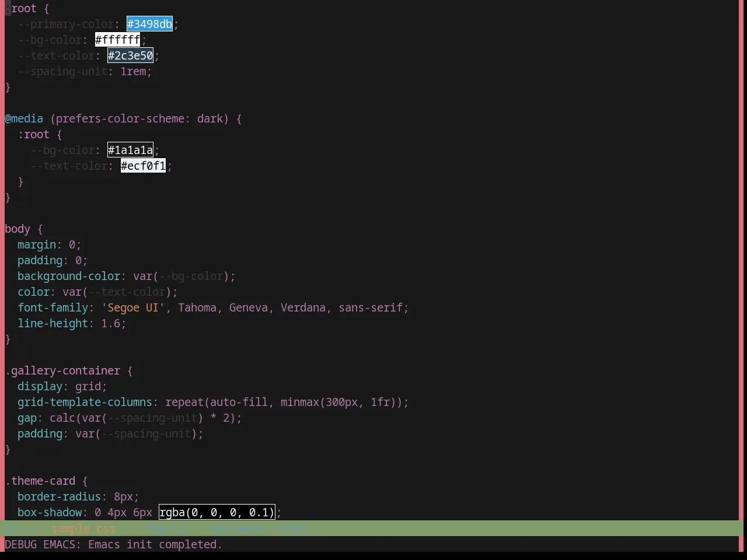Click the 'margin: 0;' line
Screen dimensions: 747x560
49,244
